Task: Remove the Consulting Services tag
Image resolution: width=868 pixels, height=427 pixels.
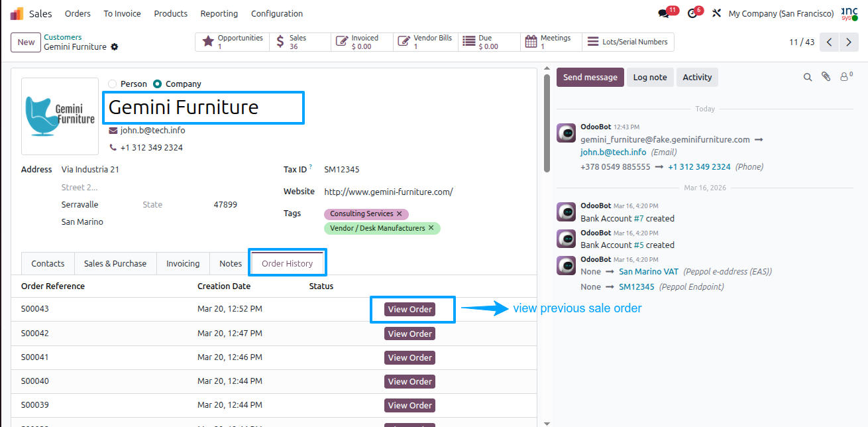Action: tap(399, 214)
